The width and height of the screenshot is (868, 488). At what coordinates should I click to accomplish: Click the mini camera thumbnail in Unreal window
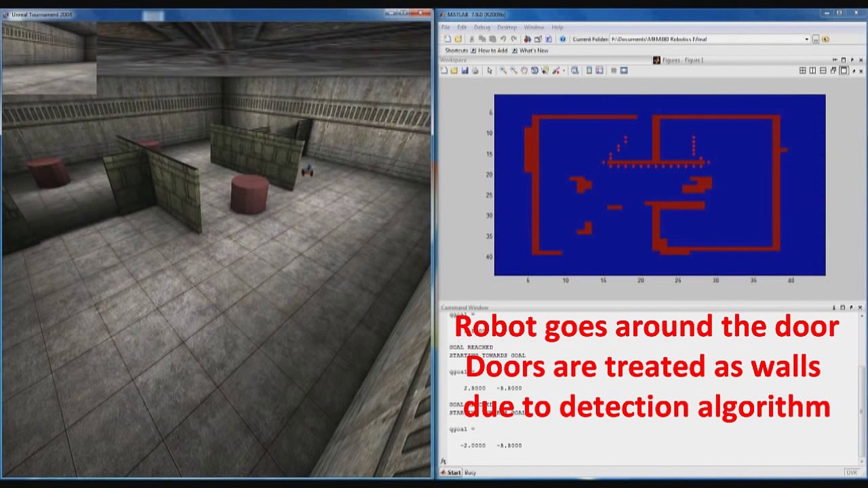click(49, 58)
